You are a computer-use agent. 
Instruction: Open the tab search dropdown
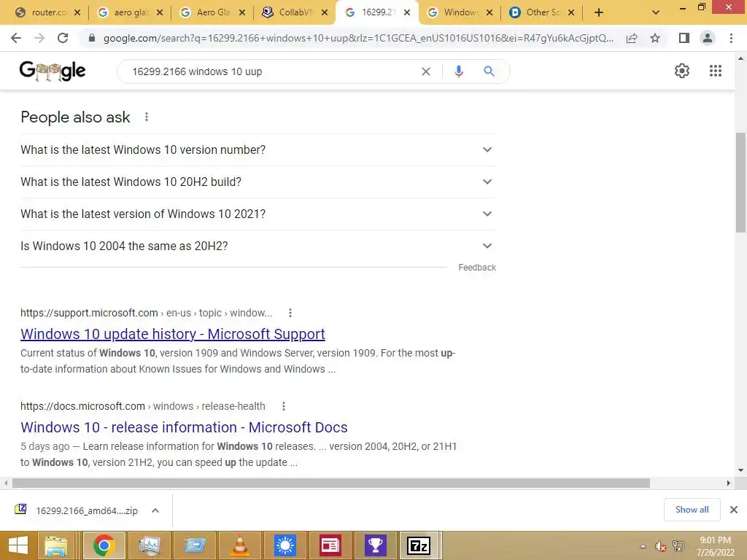pyautogui.click(x=656, y=13)
